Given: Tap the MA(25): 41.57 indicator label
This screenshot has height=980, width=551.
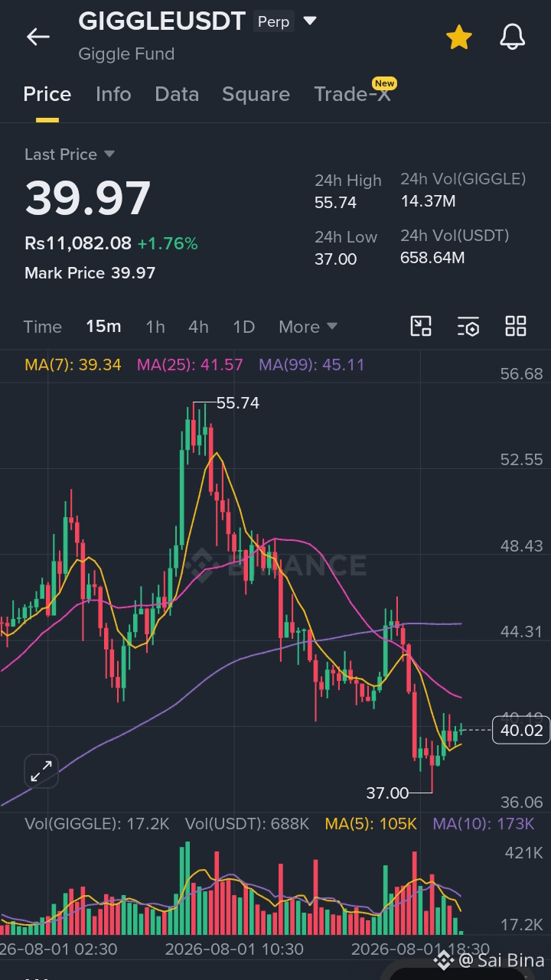Looking at the screenshot, I should pyautogui.click(x=190, y=365).
